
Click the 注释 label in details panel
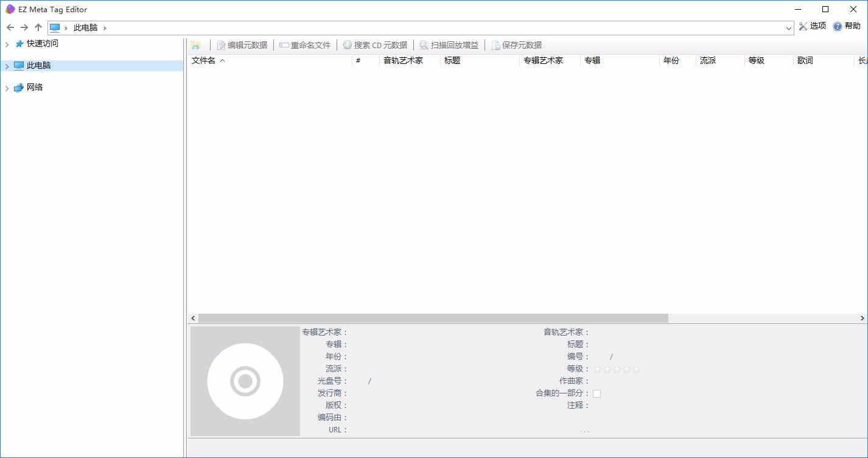(x=578, y=406)
